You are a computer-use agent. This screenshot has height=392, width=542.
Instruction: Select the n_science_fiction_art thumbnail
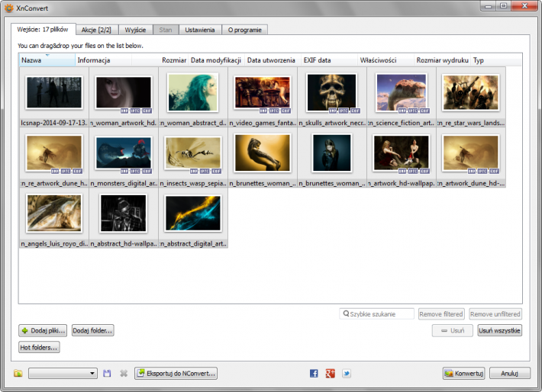point(402,92)
